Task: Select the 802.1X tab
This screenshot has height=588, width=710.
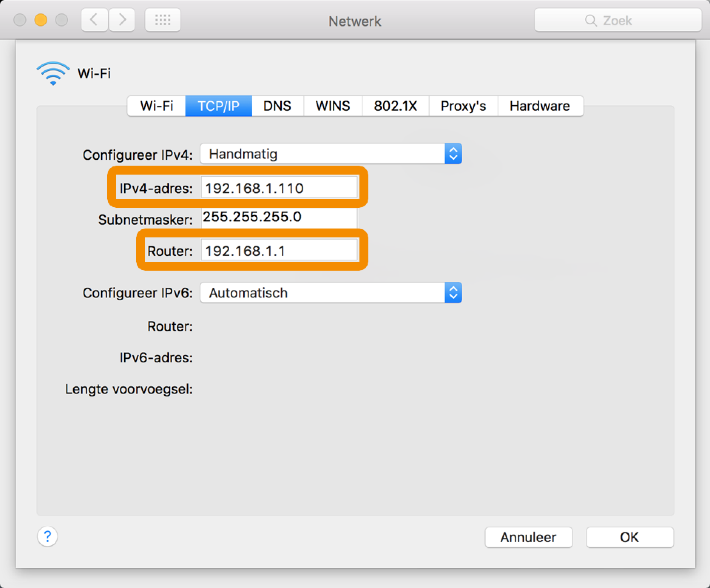Action: (395, 106)
